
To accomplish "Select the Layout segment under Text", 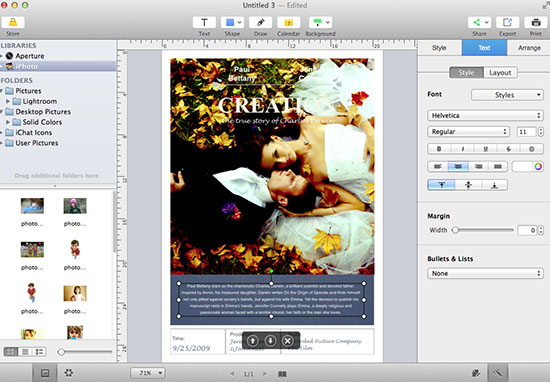I will (x=500, y=73).
